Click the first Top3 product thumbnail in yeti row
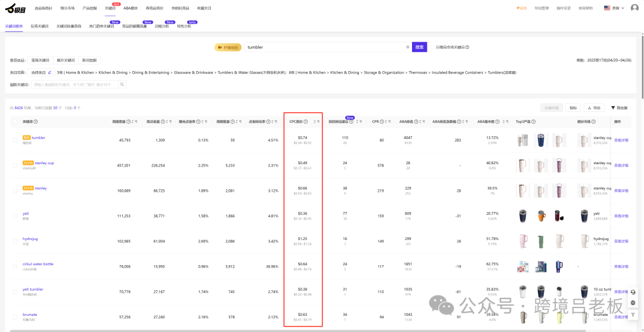This screenshot has width=644, height=332. (x=522, y=216)
